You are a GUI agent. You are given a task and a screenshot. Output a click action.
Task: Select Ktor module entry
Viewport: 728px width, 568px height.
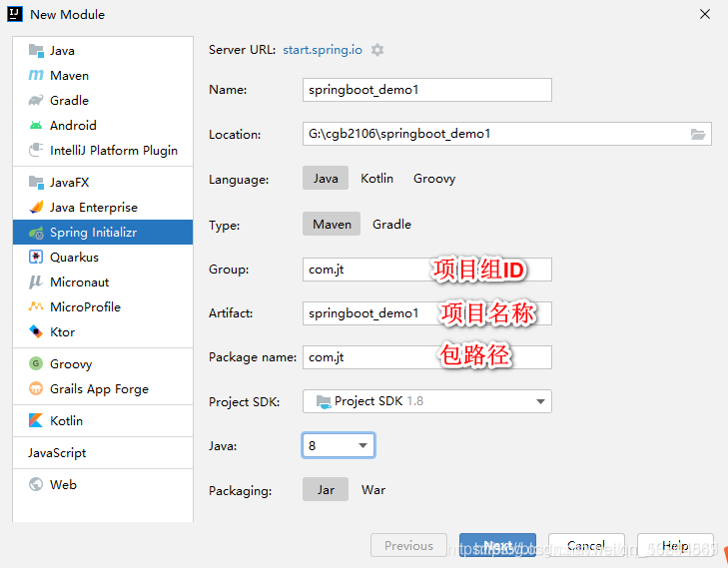tap(103, 331)
